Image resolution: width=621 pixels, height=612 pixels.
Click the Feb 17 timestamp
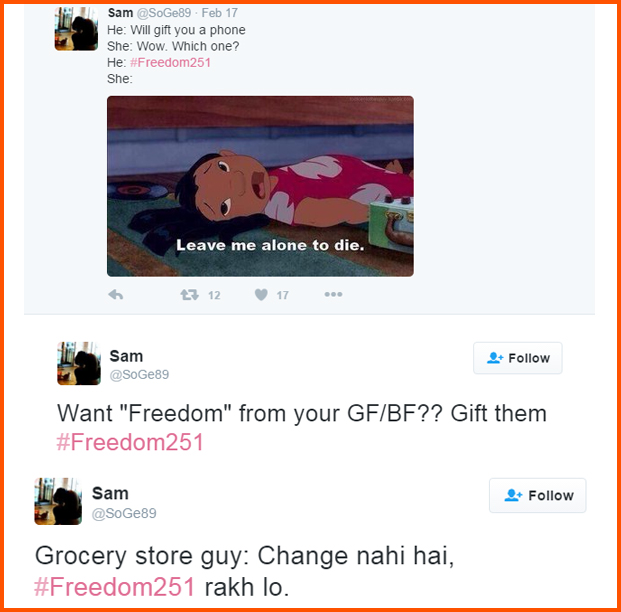click(219, 13)
